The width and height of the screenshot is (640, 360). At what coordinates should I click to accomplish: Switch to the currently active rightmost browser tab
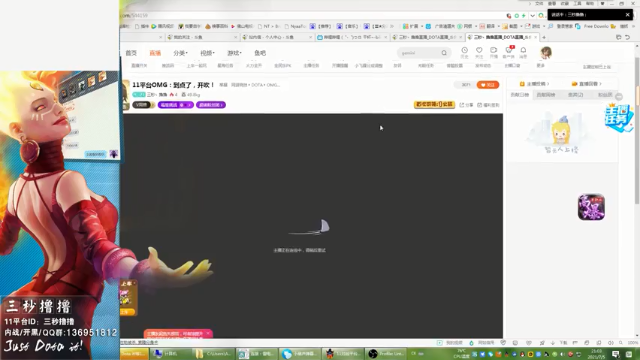tap(502, 37)
